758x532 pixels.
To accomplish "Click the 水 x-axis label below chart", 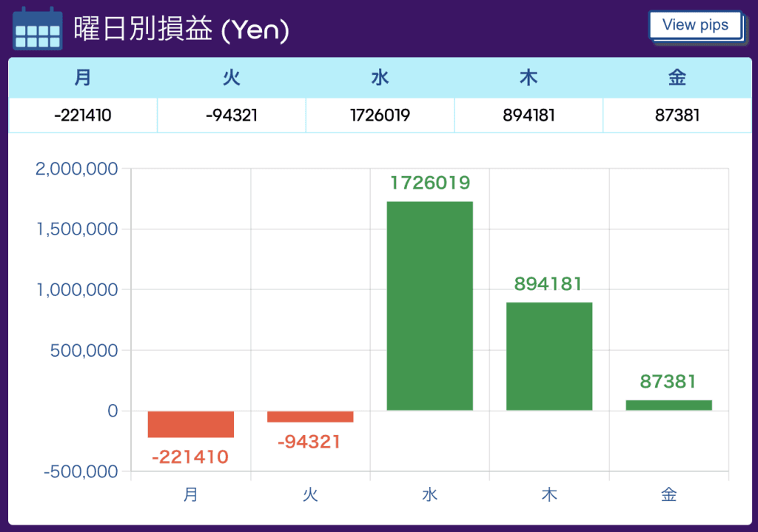I will (x=430, y=494).
